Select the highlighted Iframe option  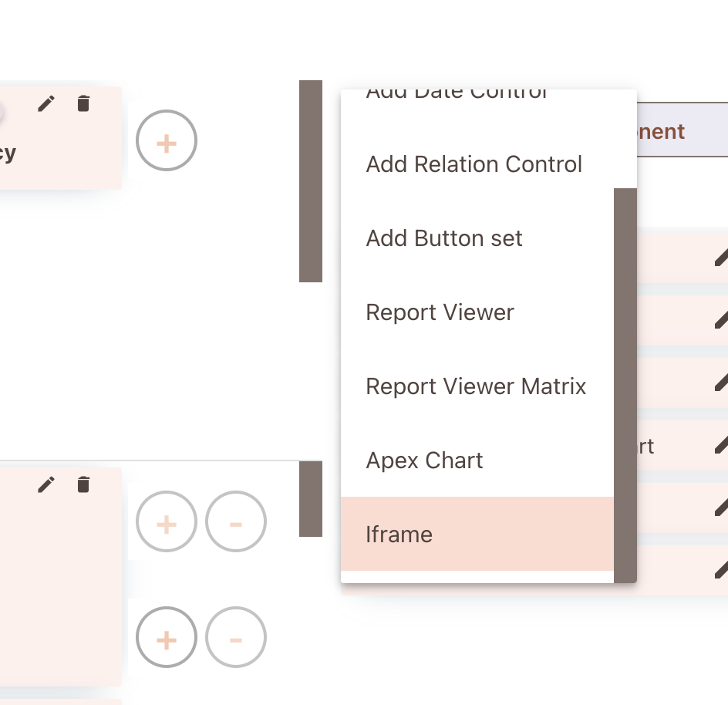477,534
